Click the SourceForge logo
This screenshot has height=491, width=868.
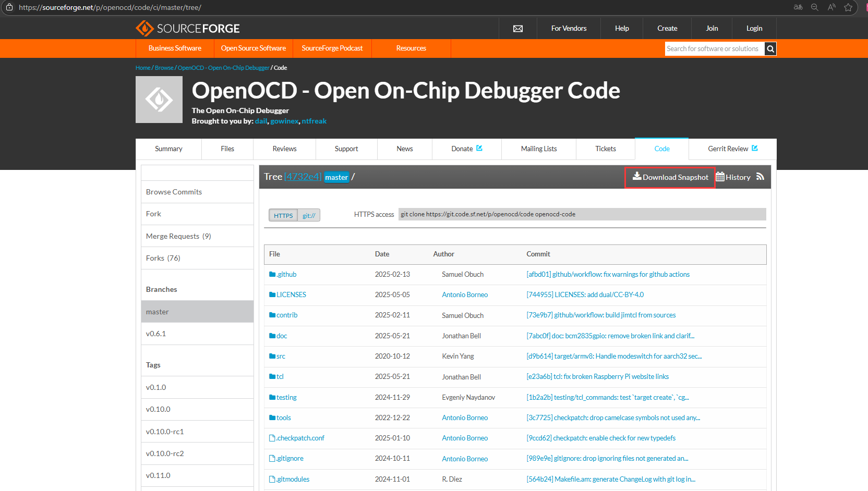(x=188, y=28)
